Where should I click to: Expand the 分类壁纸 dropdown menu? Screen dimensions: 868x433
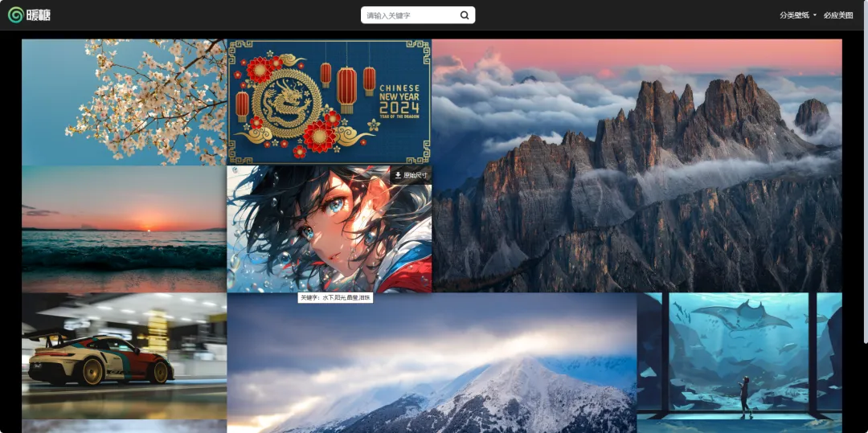point(798,15)
